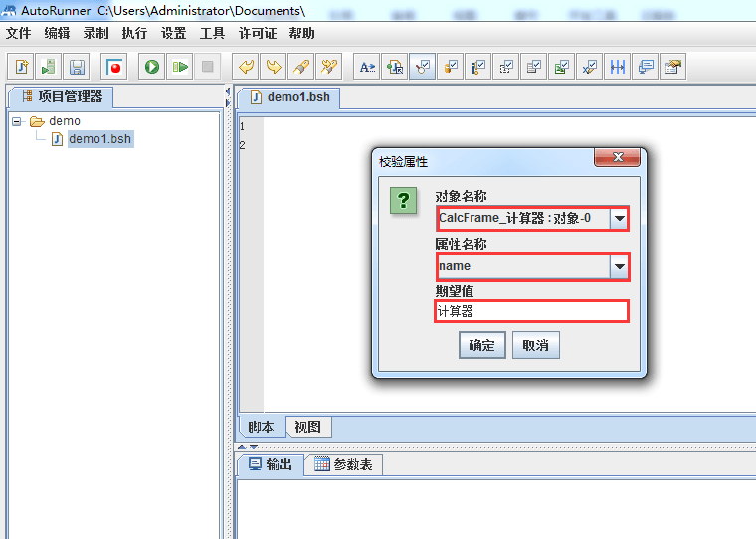This screenshot has width=756, height=539.
Task: Open the 参数表 tab
Action: pos(343,464)
